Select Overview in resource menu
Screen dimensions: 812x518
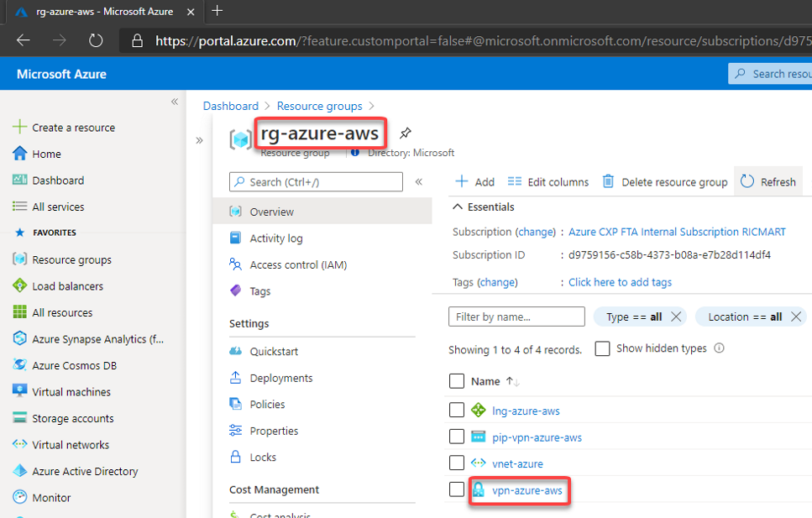pos(322,212)
